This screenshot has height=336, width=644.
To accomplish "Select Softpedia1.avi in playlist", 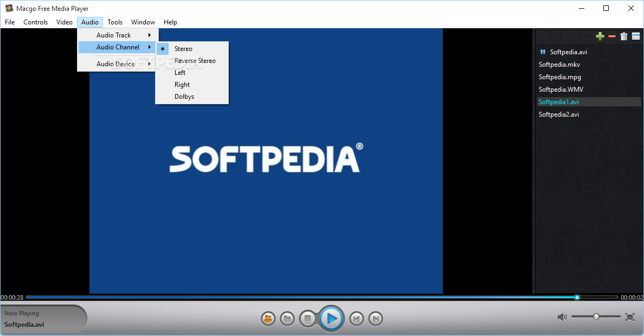I will click(589, 102).
